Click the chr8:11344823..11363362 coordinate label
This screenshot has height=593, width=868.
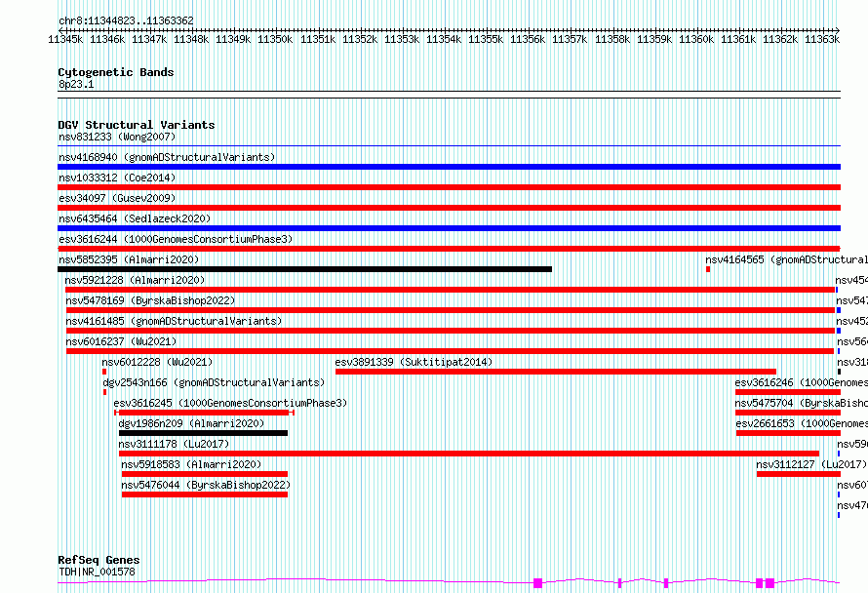coord(126,21)
